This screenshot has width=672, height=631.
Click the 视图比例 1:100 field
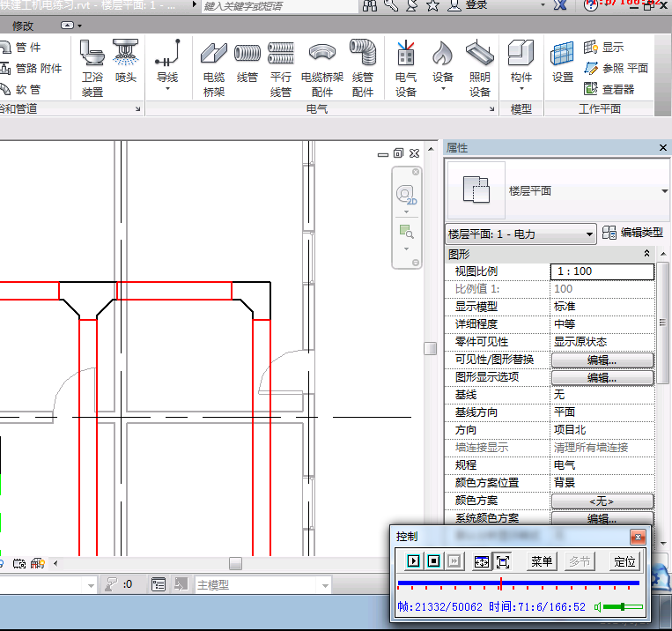602,271
